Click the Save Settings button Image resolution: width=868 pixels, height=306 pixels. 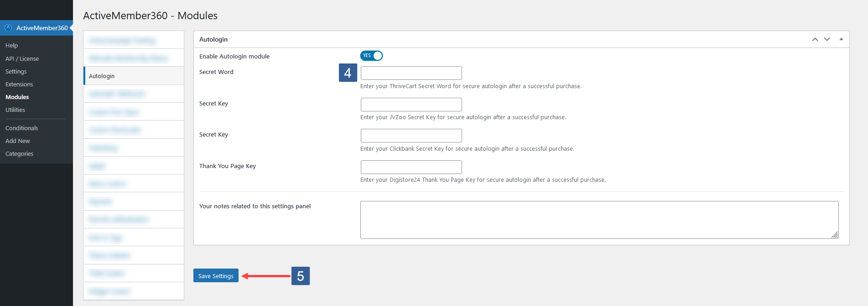click(215, 275)
